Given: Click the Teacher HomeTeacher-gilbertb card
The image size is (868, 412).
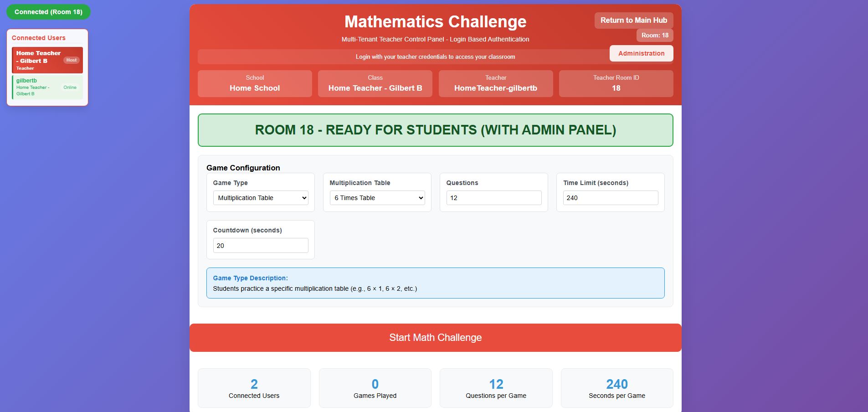Looking at the screenshot, I should (496, 83).
